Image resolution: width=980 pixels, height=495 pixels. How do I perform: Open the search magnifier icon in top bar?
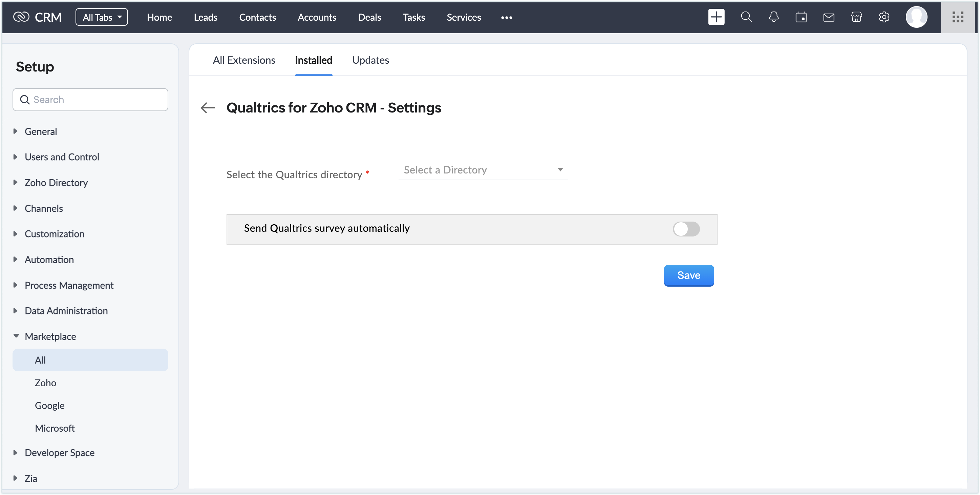(746, 17)
